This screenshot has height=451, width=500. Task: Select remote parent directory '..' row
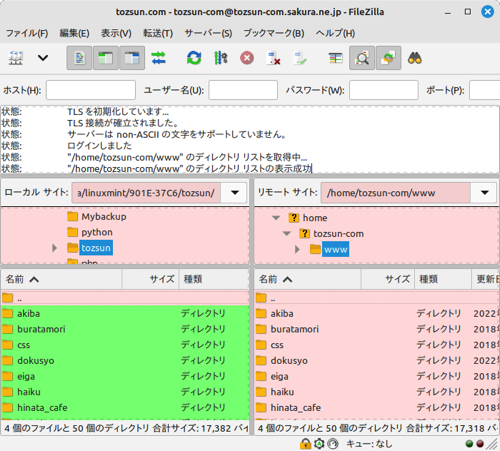377,298
